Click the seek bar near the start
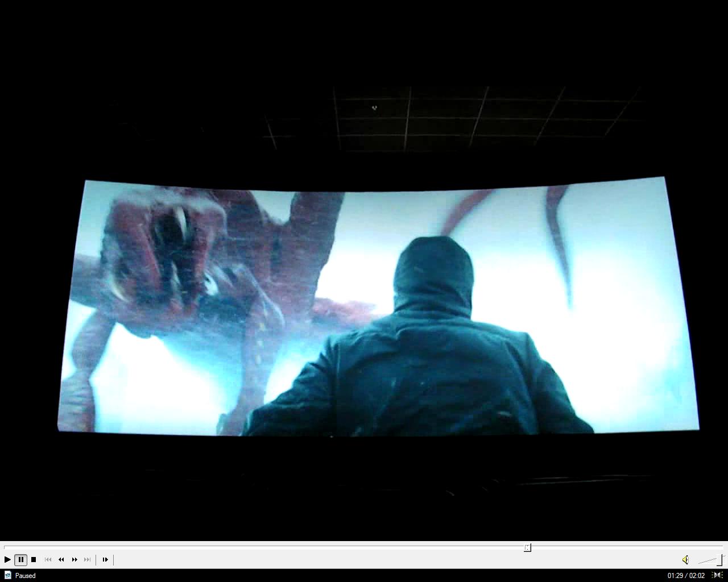The height and width of the screenshot is (582, 728). click(17, 547)
